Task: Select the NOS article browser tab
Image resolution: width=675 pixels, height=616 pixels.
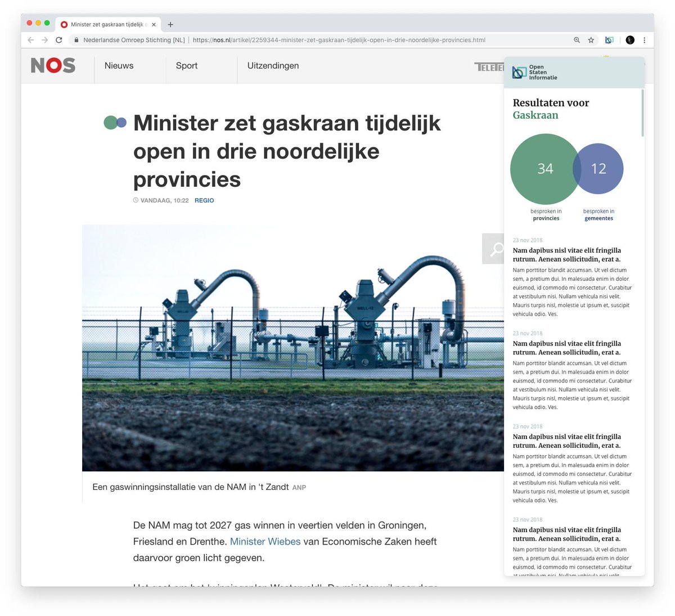Action: tap(108, 24)
